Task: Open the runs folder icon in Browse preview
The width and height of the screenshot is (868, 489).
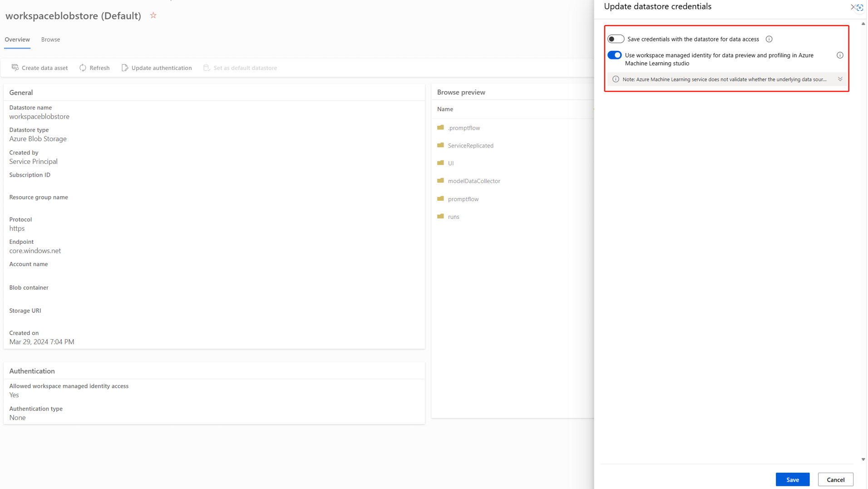Action: [x=441, y=217]
